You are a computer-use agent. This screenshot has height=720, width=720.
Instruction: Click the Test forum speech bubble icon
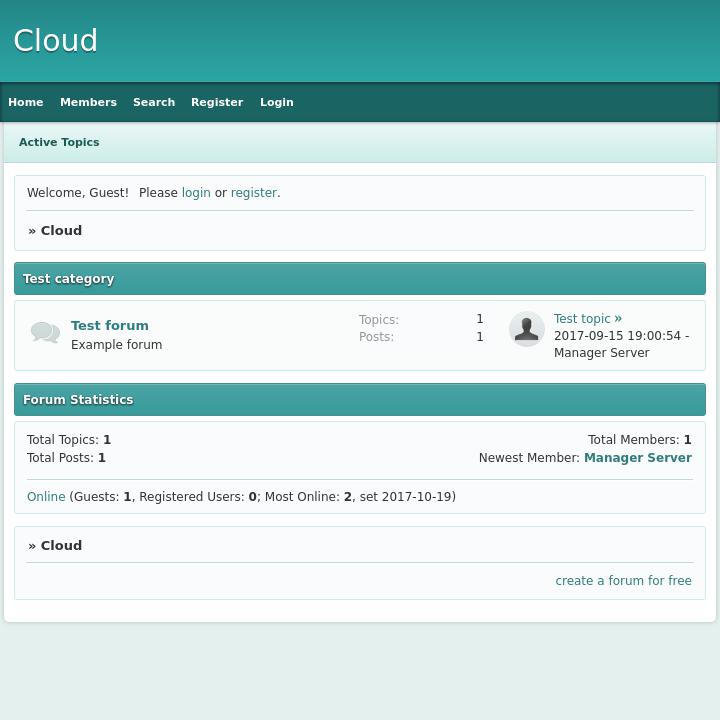45,333
